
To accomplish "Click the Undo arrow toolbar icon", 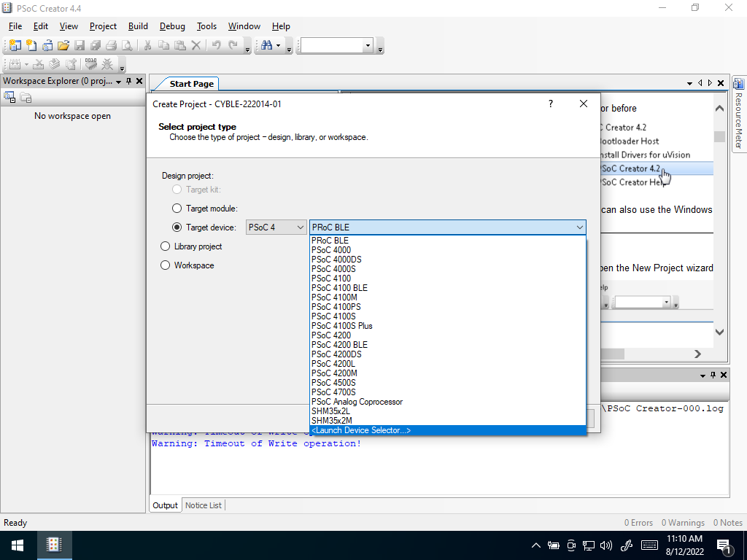I will click(216, 45).
